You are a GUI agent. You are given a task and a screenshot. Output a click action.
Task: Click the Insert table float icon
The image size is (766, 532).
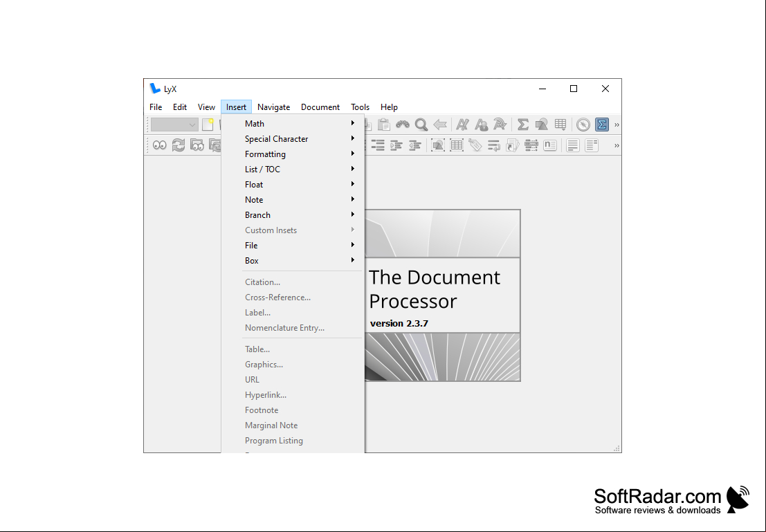pyautogui.click(x=456, y=145)
